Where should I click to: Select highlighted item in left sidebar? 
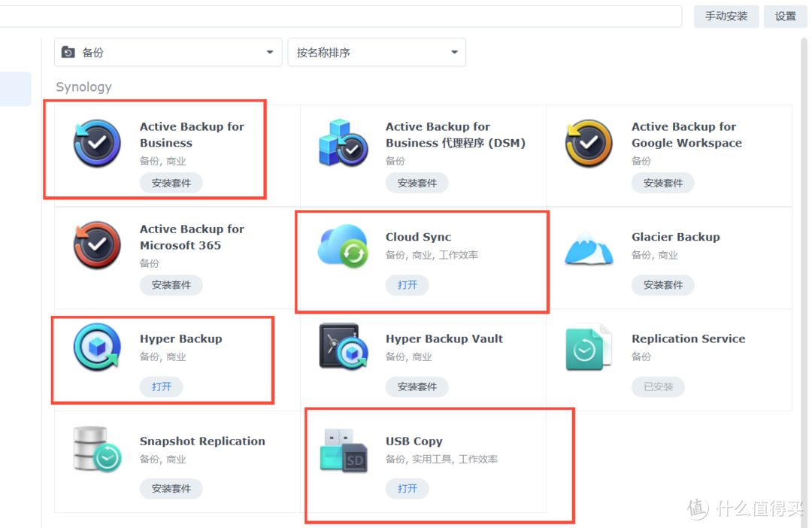16,89
